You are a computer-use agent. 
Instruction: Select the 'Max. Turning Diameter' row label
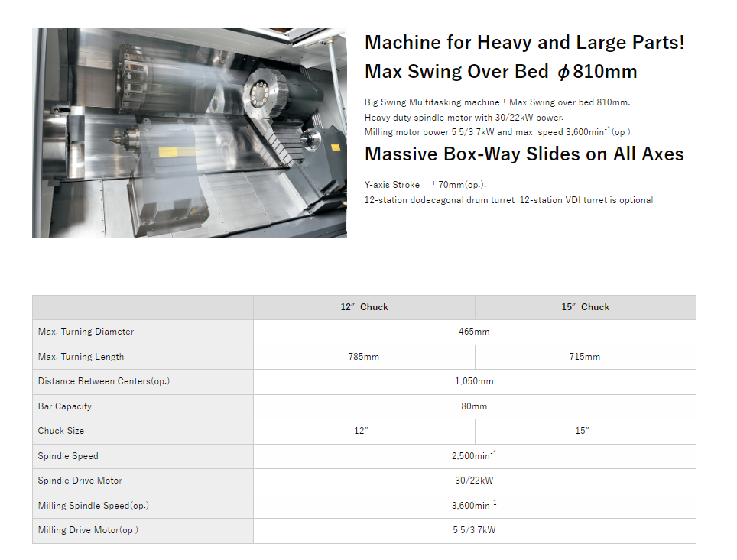86,332
